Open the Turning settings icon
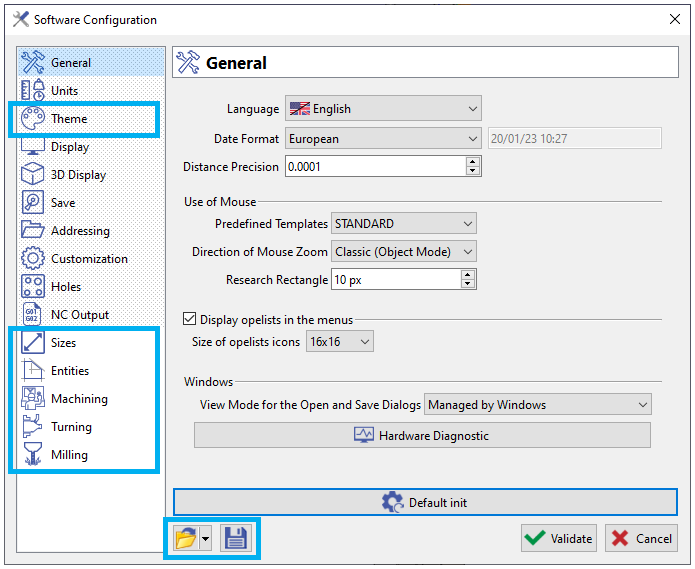695x569 pixels. tap(33, 426)
